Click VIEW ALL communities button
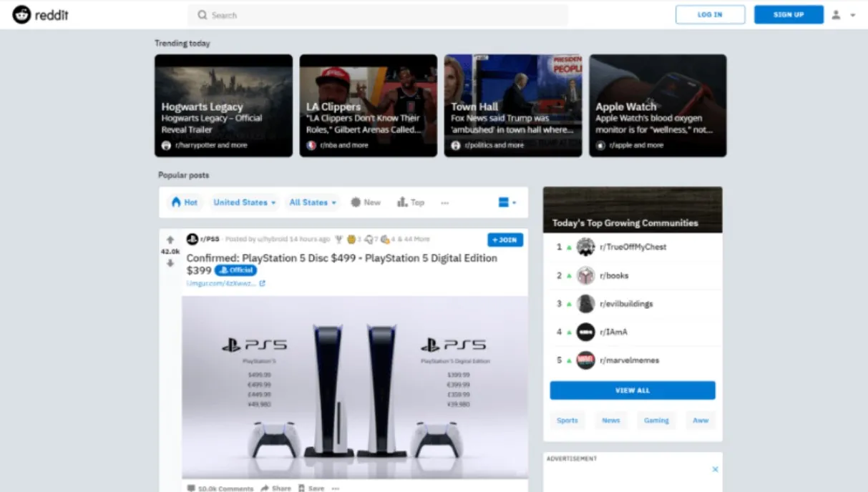Viewport: 868px width, 492px height. pyautogui.click(x=633, y=390)
